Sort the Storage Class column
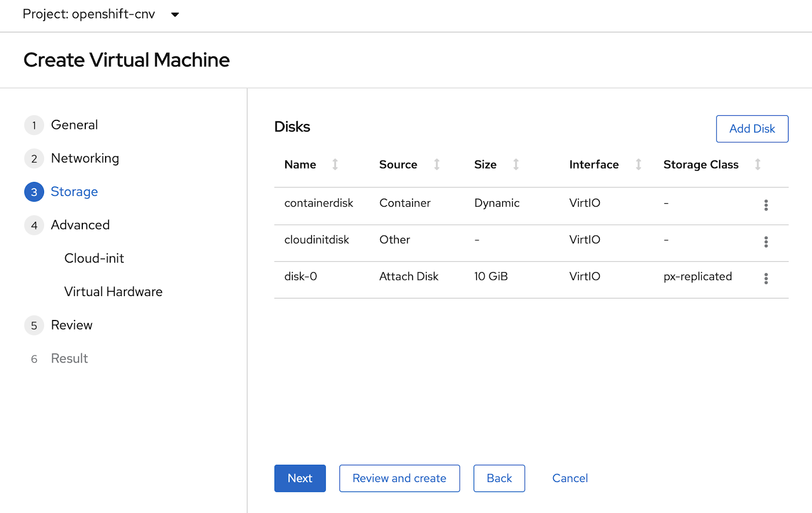 point(757,165)
